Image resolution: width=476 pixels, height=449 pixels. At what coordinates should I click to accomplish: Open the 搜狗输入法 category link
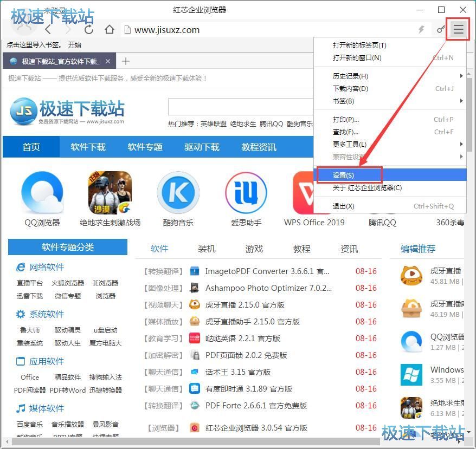click(106, 377)
